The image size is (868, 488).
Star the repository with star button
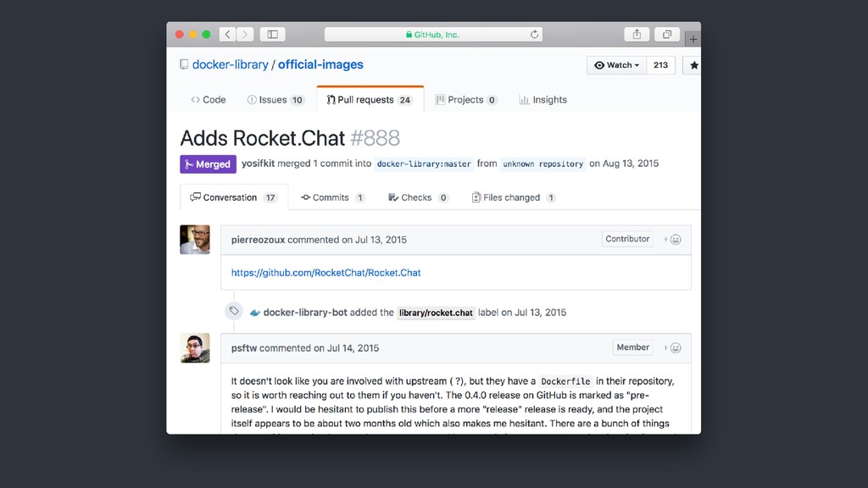693,65
